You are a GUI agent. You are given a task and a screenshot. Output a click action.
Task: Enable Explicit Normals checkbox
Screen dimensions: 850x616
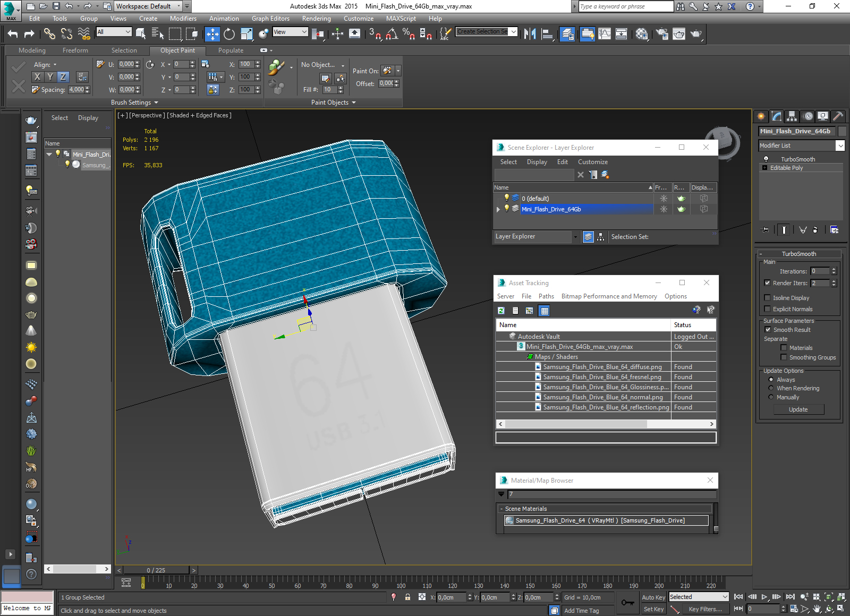click(x=767, y=309)
